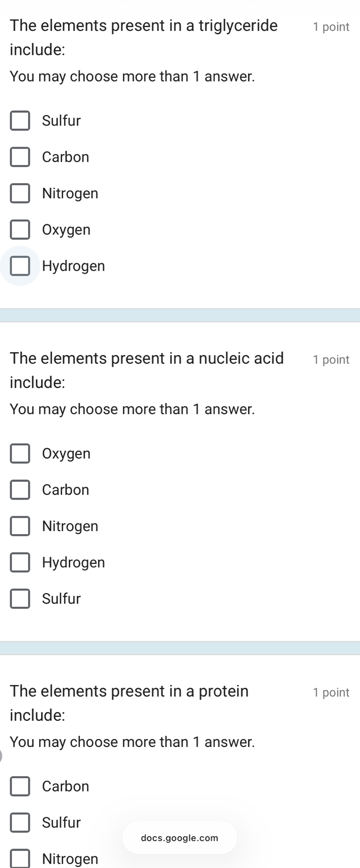Select Carbon in protein question
The height and width of the screenshot is (868, 360).
coord(20,786)
